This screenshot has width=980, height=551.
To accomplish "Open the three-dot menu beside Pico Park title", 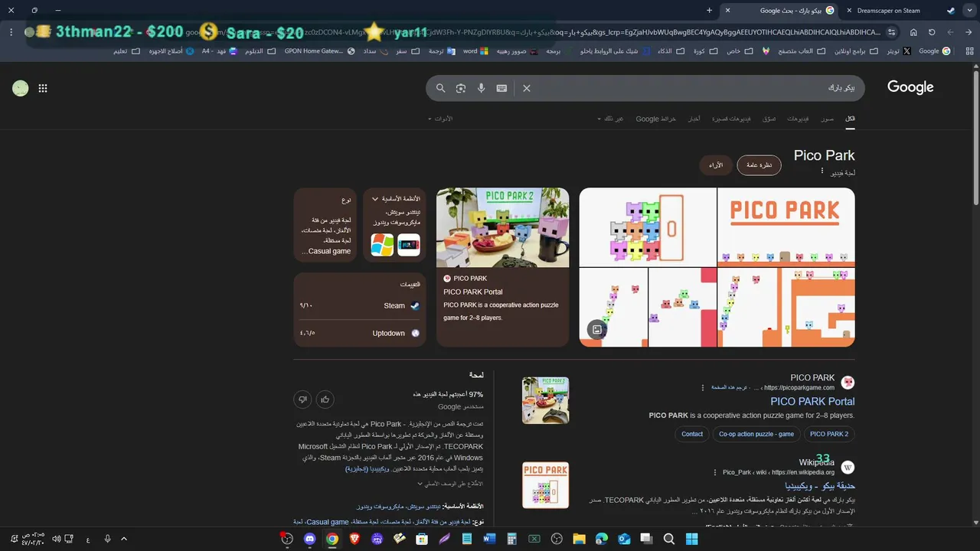I will [x=822, y=171].
